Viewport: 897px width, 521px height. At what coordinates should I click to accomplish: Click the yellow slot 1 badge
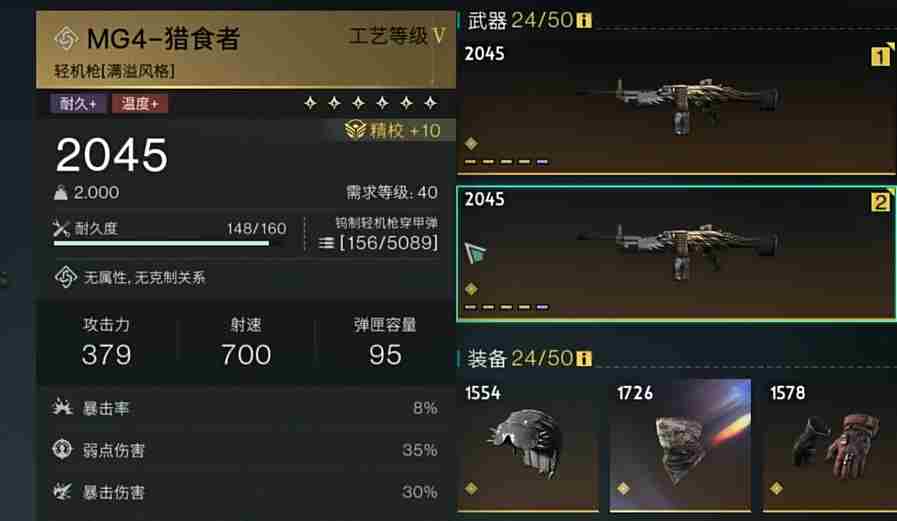880,56
